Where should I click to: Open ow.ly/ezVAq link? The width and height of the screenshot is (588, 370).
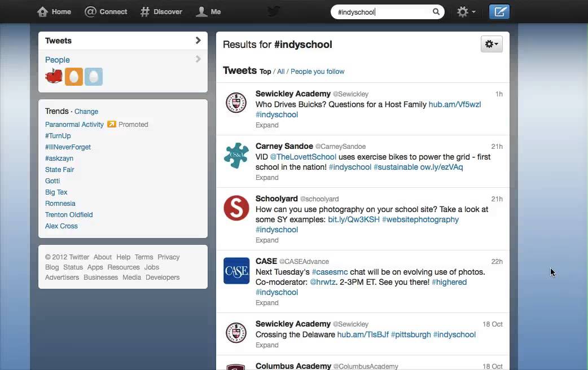[x=441, y=167]
